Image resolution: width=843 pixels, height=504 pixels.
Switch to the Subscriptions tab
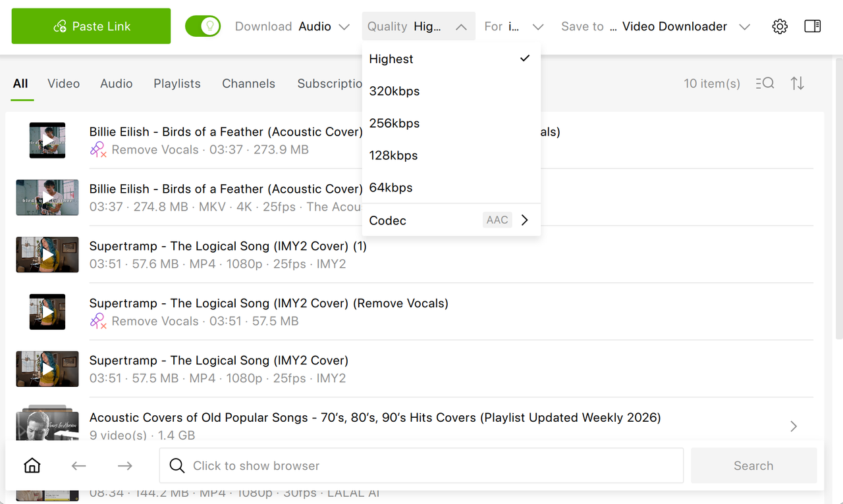[x=329, y=84]
